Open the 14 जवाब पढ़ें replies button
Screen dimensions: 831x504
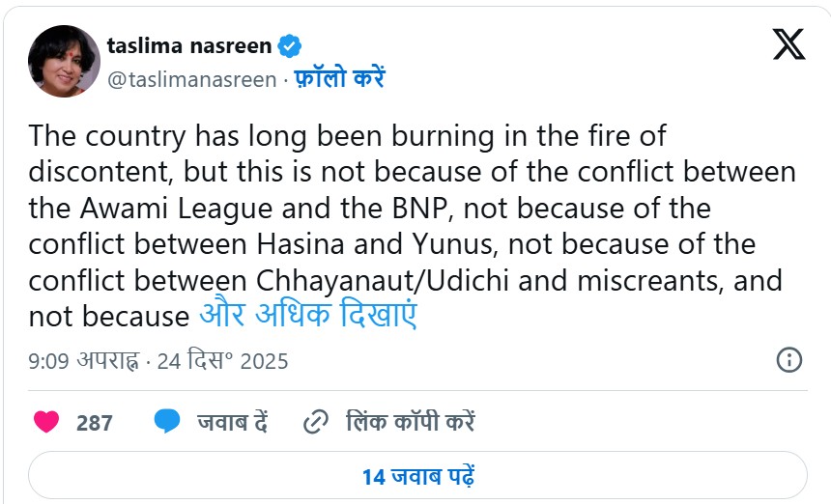click(x=417, y=476)
